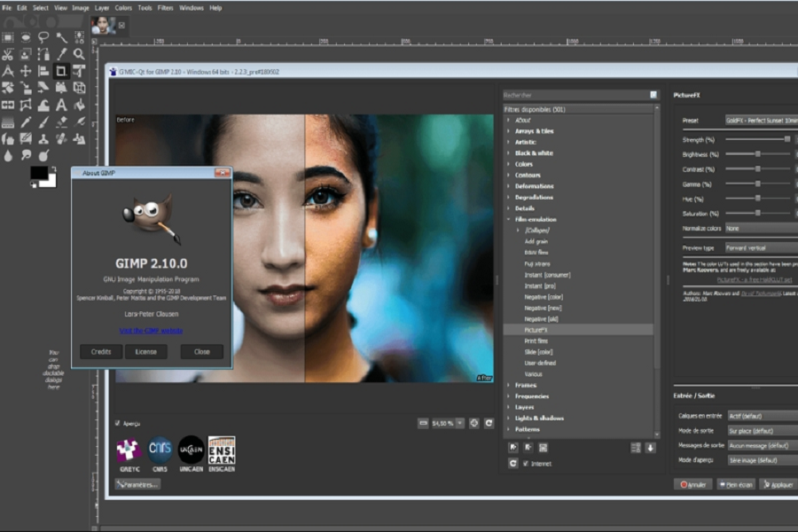Click the open image thumbnail tab
798x532 pixels.
tap(104, 25)
